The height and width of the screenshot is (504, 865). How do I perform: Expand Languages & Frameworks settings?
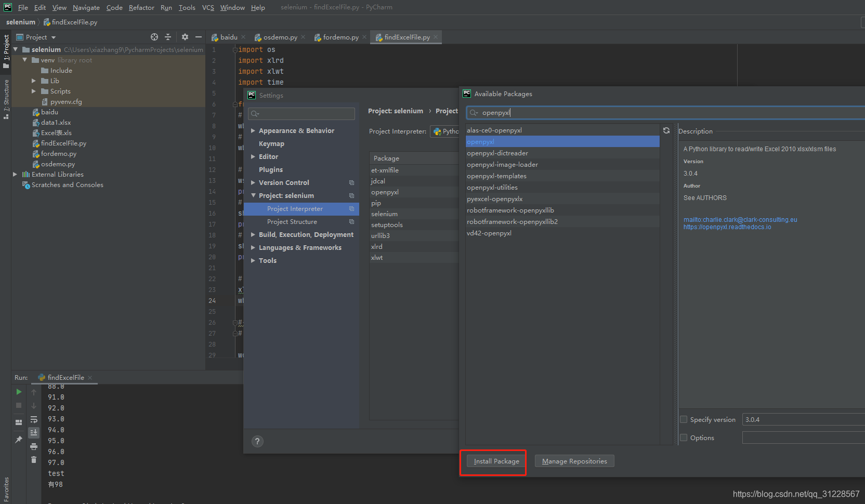pos(253,248)
